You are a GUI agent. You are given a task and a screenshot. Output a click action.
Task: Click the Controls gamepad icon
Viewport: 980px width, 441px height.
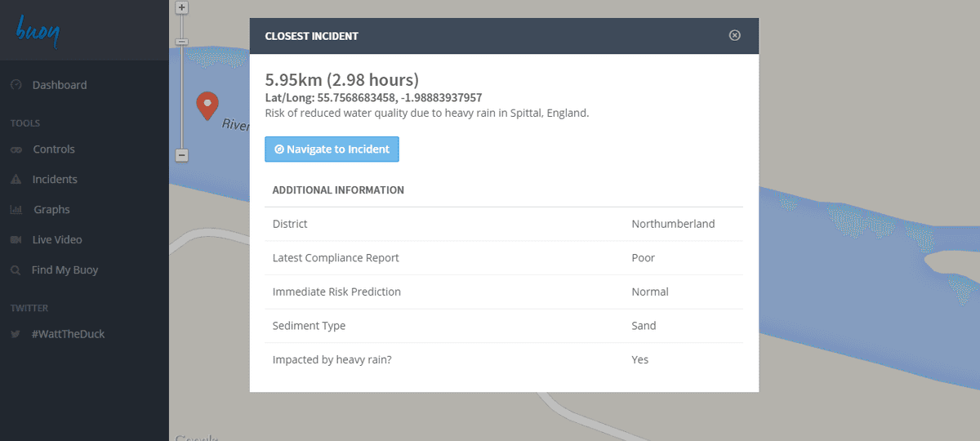tap(16, 150)
